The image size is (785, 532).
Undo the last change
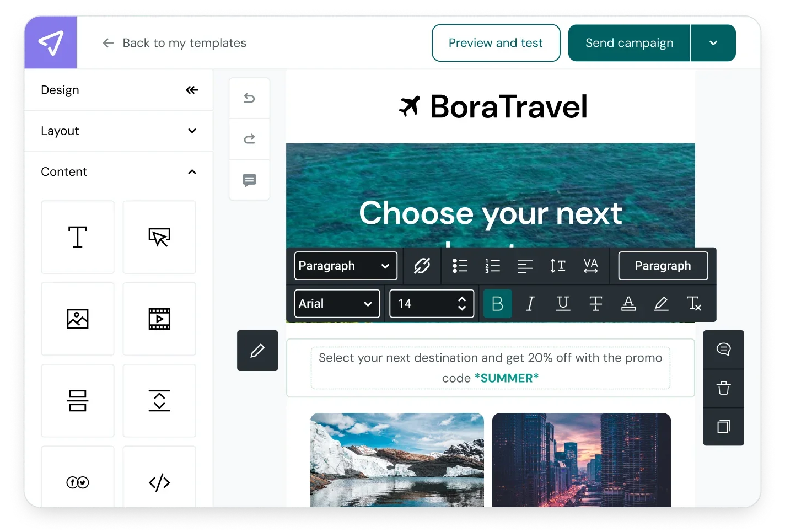pyautogui.click(x=249, y=98)
